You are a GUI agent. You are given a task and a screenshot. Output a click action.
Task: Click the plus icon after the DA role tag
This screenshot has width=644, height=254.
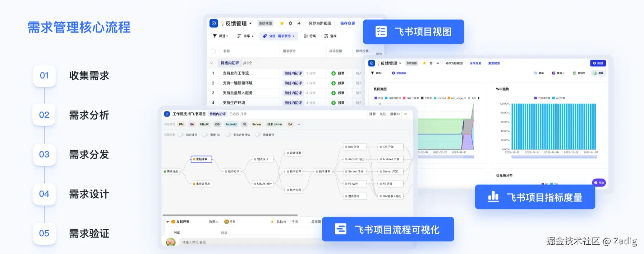(299, 124)
